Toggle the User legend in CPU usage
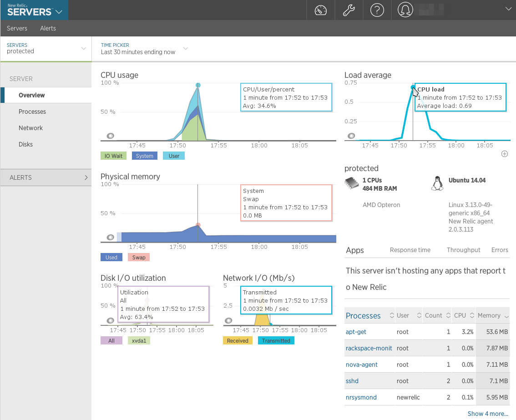This screenshot has width=516, height=420. (x=174, y=156)
